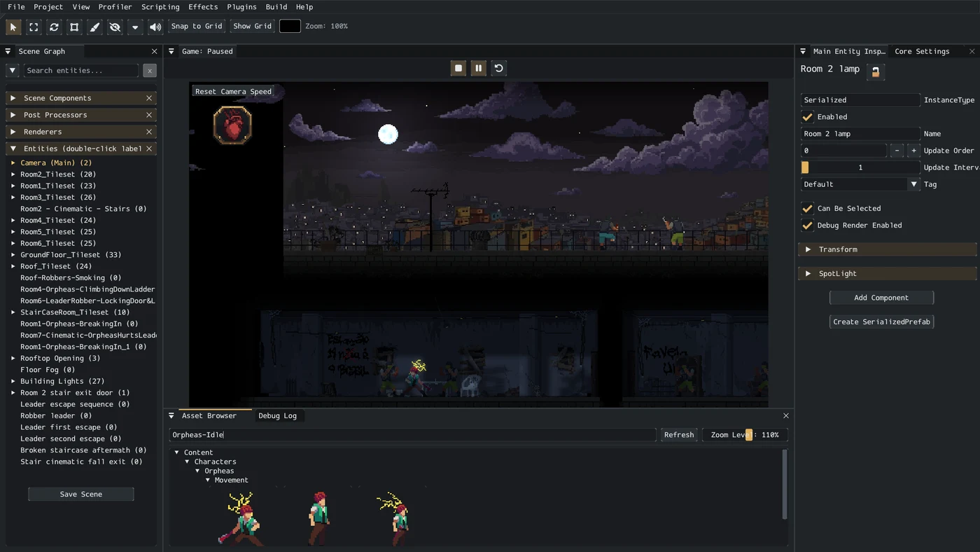Open the entity search filter dropdown
The height and width of the screenshot is (552, 980).
(x=13, y=70)
